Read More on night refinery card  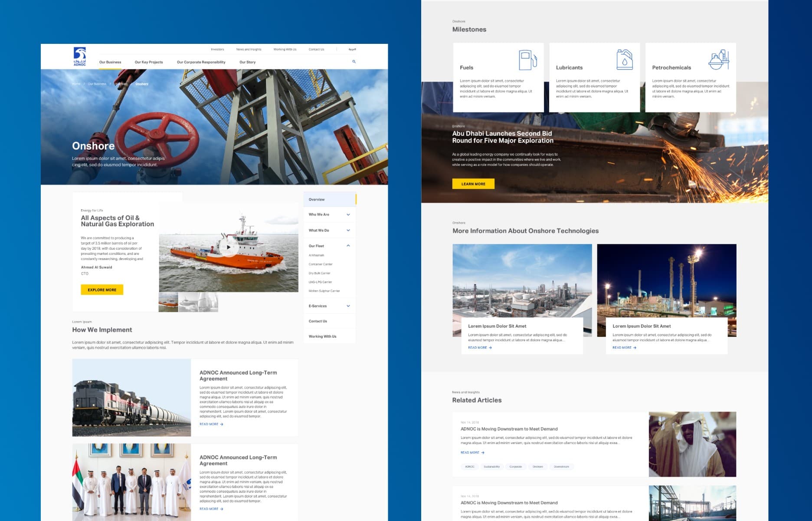624,347
